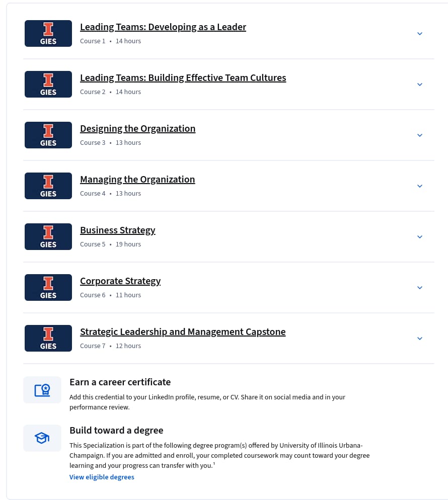Click the GIES logo next to Business Strategy

(48, 236)
